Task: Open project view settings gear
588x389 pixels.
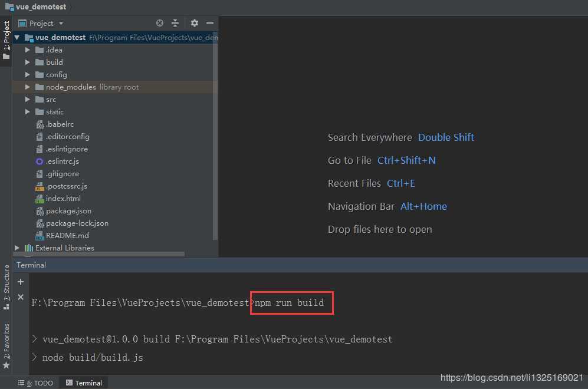Action: click(194, 23)
